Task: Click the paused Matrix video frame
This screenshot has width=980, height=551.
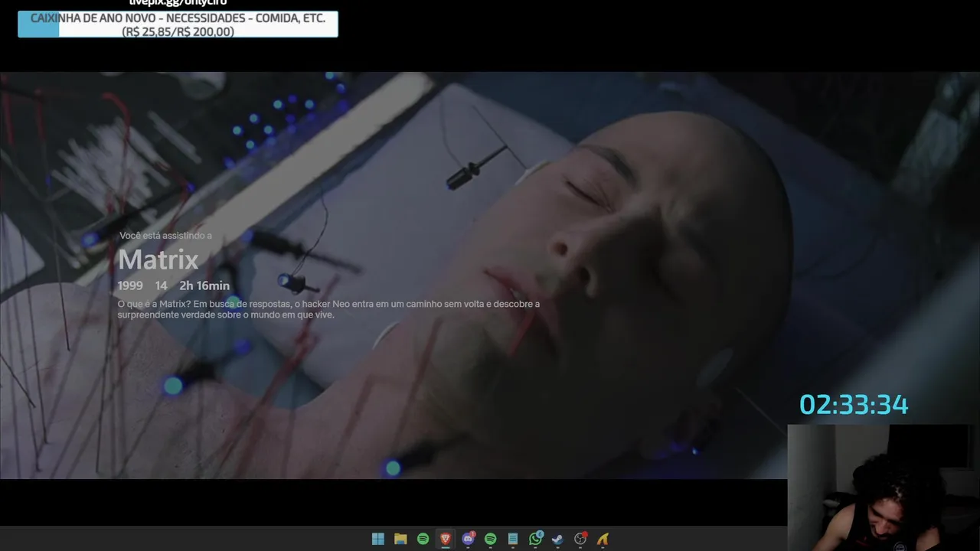Action: pyautogui.click(x=490, y=275)
